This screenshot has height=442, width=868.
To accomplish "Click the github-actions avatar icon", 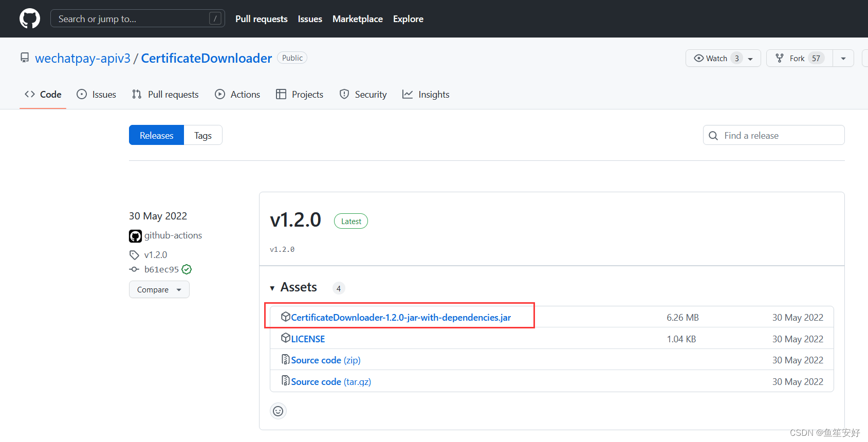I will pos(135,236).
